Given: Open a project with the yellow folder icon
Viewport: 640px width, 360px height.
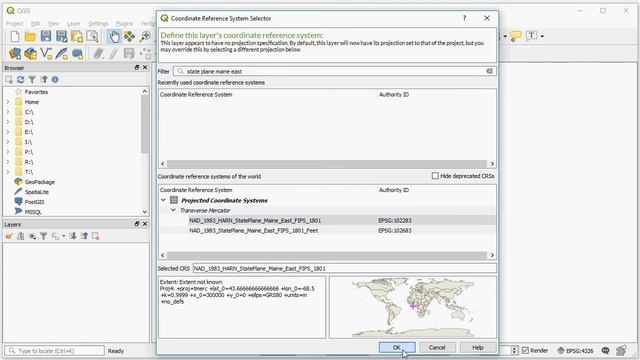Looking at the screenshot, I should (30, 36).
